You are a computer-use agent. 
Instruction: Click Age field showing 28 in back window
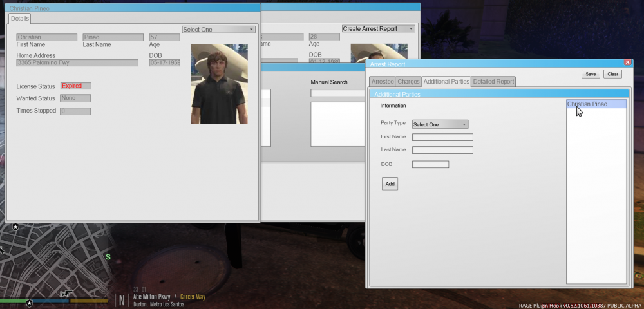pyautogui.click(x=324, y=37)
